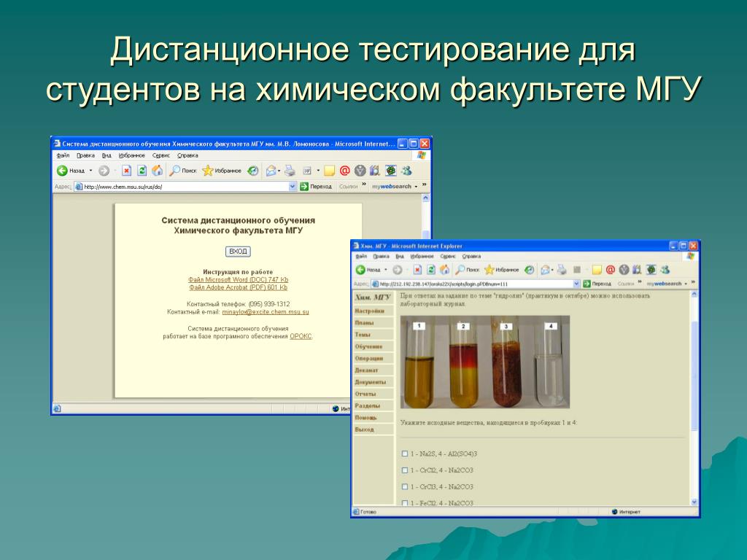
Task: Expand Mail dropdown arrow in the Хим. МГУ window
Action: (552, 270)
